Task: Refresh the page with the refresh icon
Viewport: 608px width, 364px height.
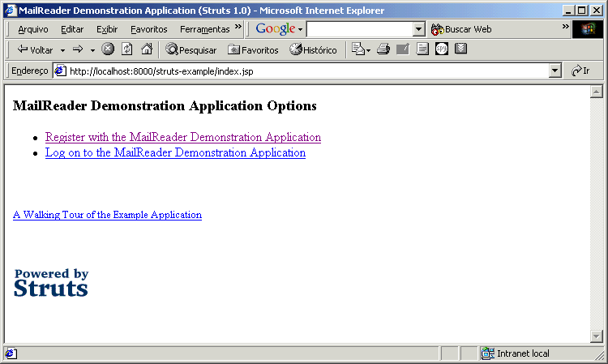Action: coord(126,49)
